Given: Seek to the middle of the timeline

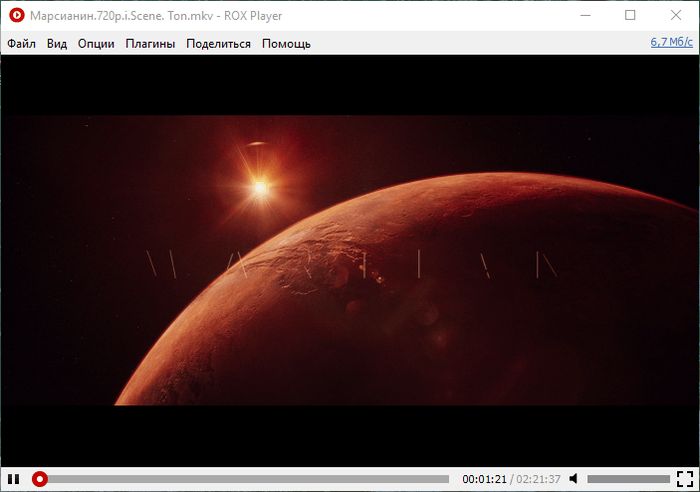Looking at the screenshot, I should pos(245,479).
